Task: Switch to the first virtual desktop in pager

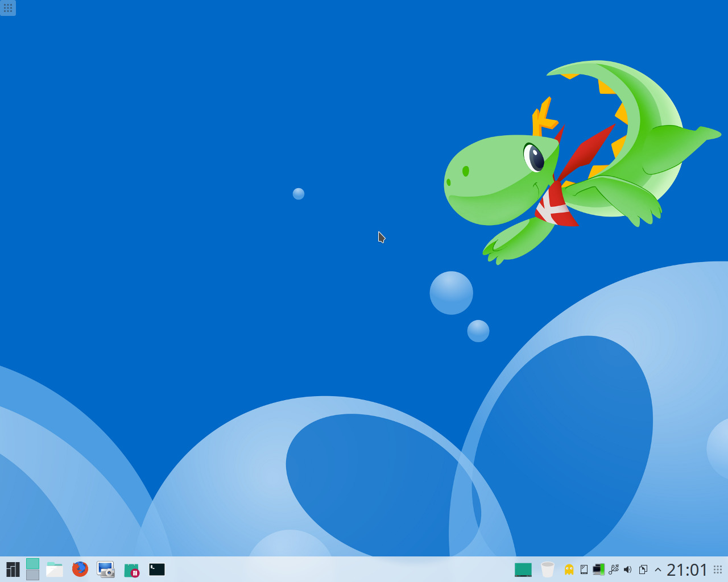Action: click(x=32, y=563)
